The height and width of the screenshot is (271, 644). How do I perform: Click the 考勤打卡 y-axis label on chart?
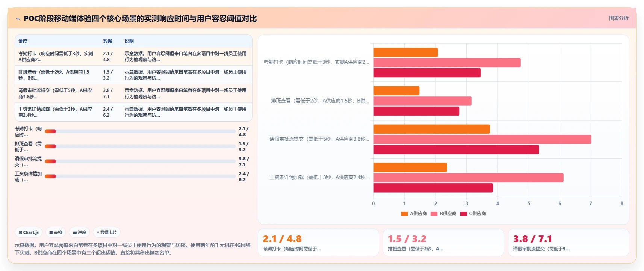pyautogui.click(x=316, y=62)
